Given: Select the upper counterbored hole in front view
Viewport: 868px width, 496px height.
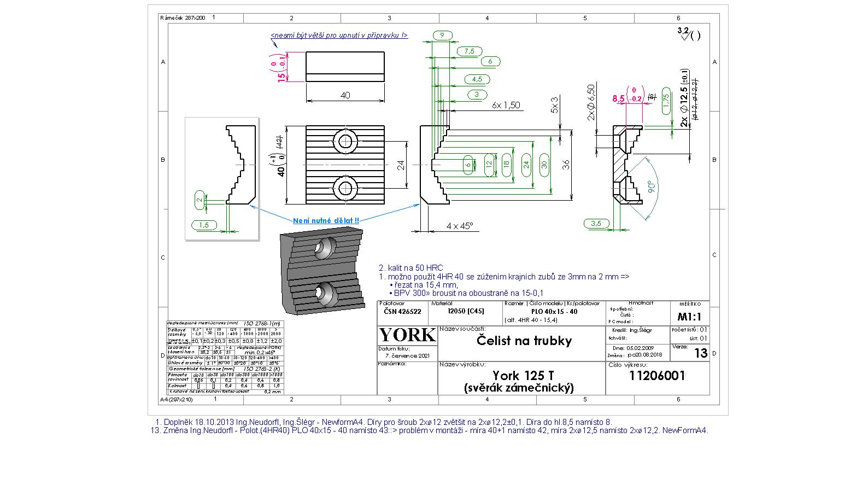Looking at the screenshot, I should pos(345,141).
